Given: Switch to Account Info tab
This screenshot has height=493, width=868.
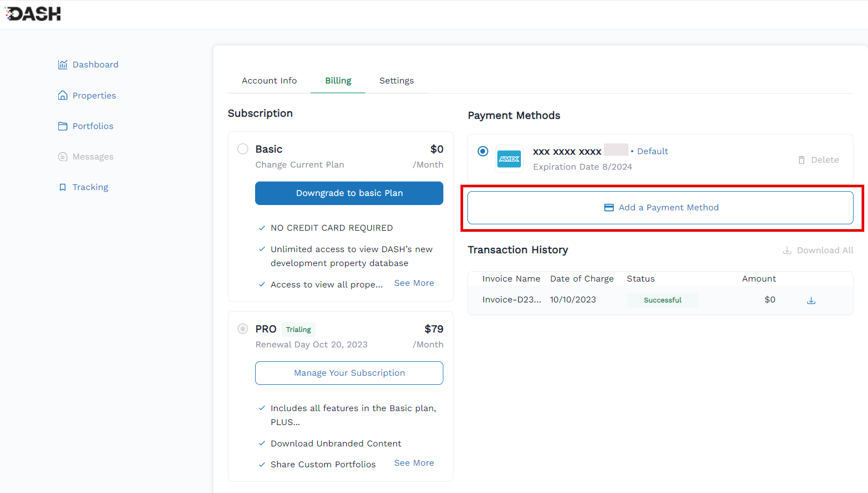Looking at the screenshot, I should [x=269, y=81].
